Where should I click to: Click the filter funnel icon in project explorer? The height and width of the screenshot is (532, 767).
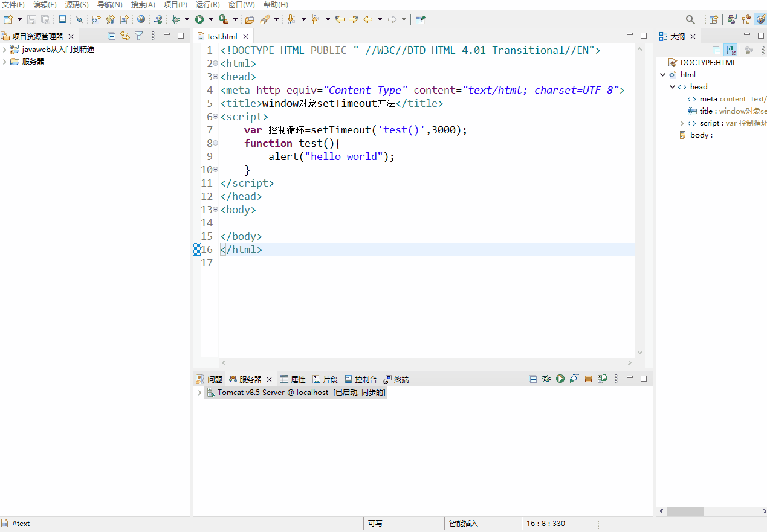pyautogui.click(x=138, y=36)
